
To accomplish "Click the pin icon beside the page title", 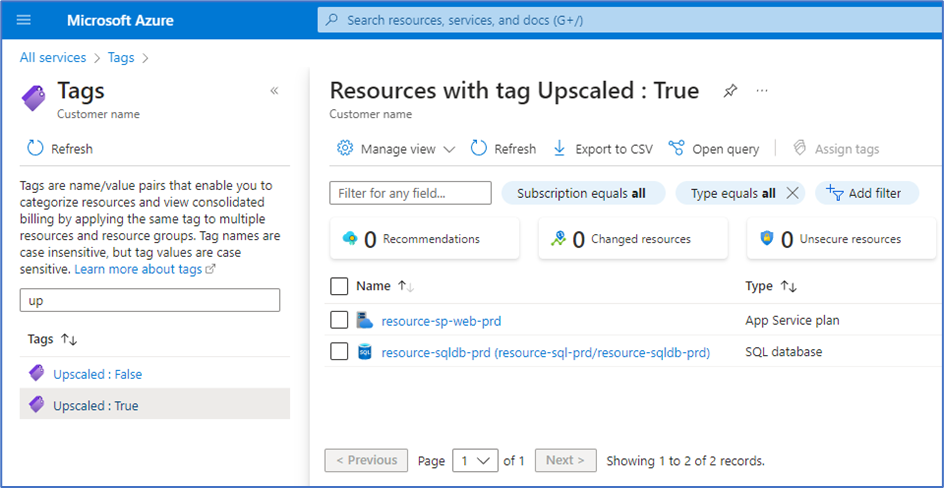I will 730,91.
